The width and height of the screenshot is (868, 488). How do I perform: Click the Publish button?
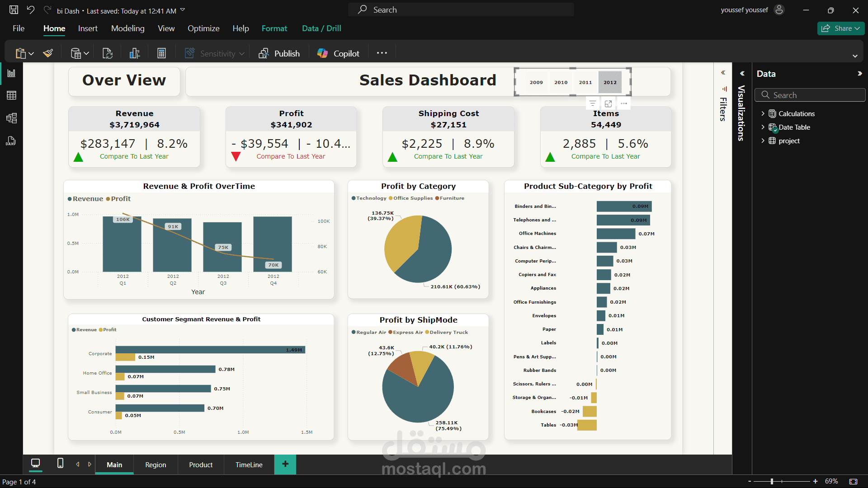[279, 53]
